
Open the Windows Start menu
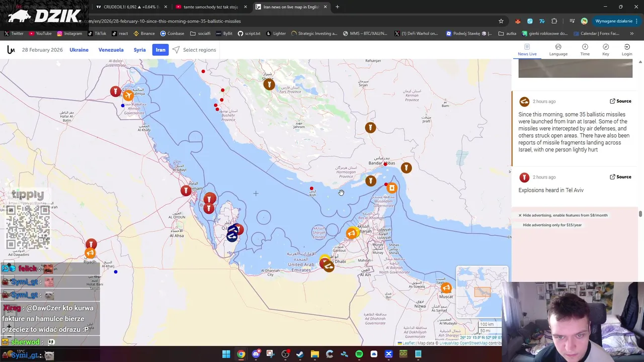[226, 354]
